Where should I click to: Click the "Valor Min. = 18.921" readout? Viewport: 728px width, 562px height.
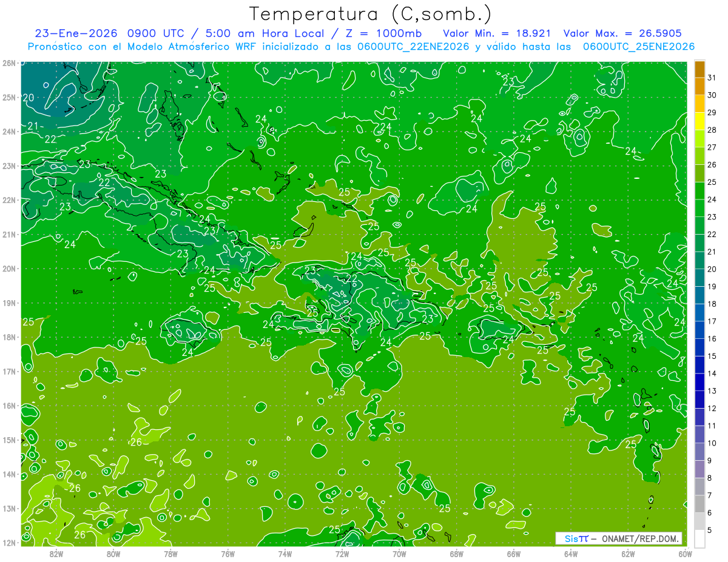point(497,33)
